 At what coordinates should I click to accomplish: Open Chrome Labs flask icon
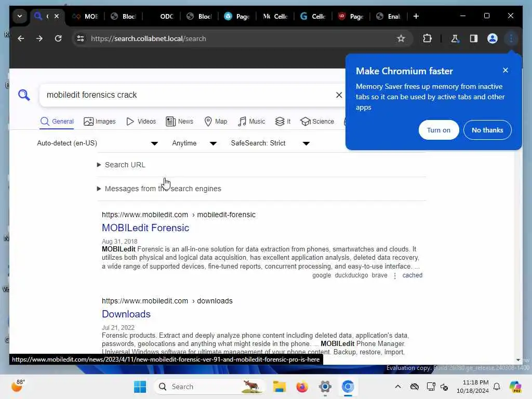455,38
